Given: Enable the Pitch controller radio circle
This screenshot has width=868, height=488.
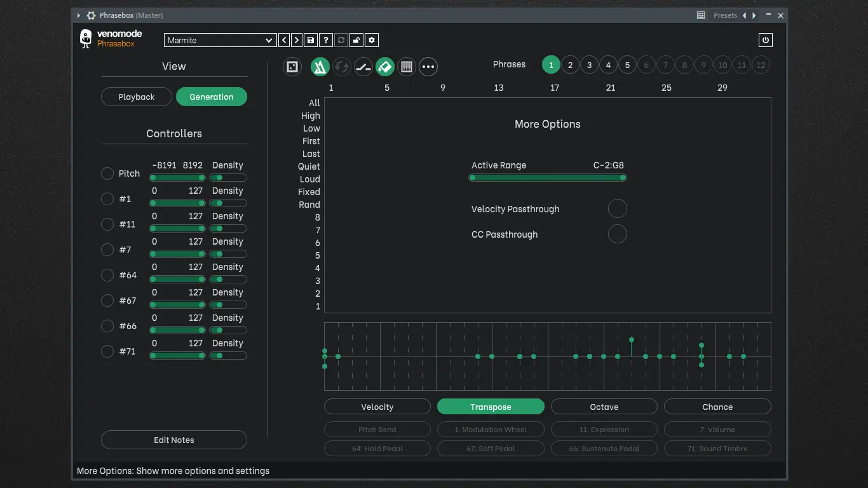Looking at the screenshot, I should [x=107, y=173].
